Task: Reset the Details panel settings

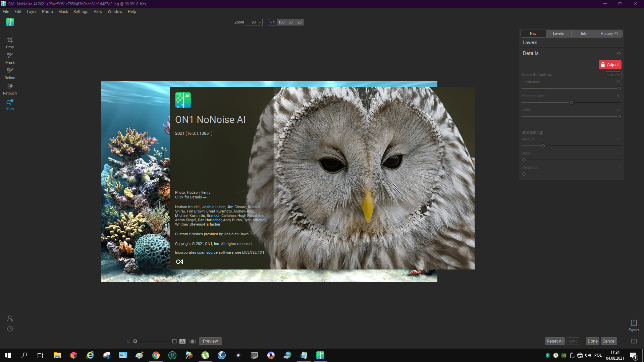Action: pyautogui.click(x=619, y=53)
